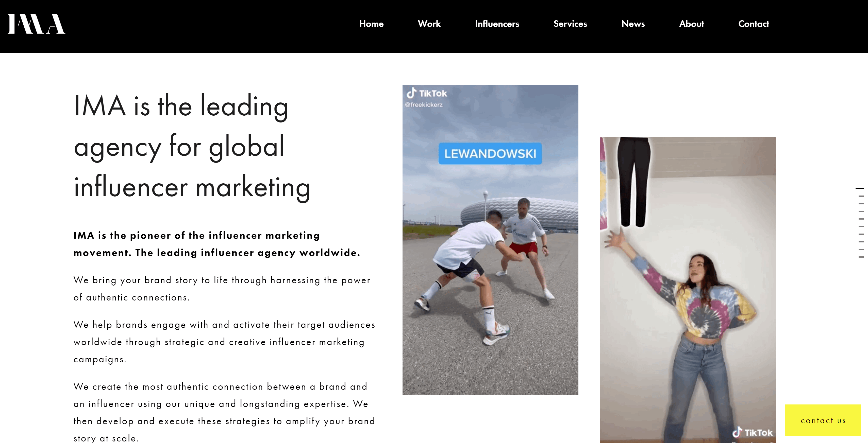The image size is (868, 443).
Task: Jump to the second section indicator dash
Action: [861, 196]
